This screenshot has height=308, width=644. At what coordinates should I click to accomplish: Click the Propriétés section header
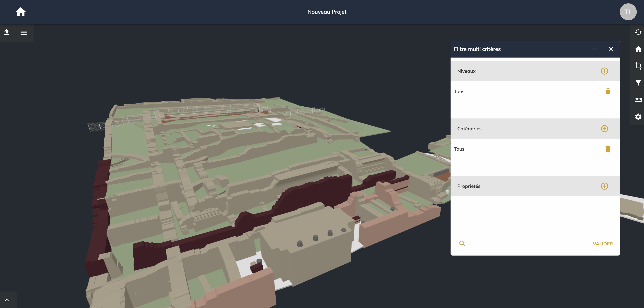coord(535,186)
